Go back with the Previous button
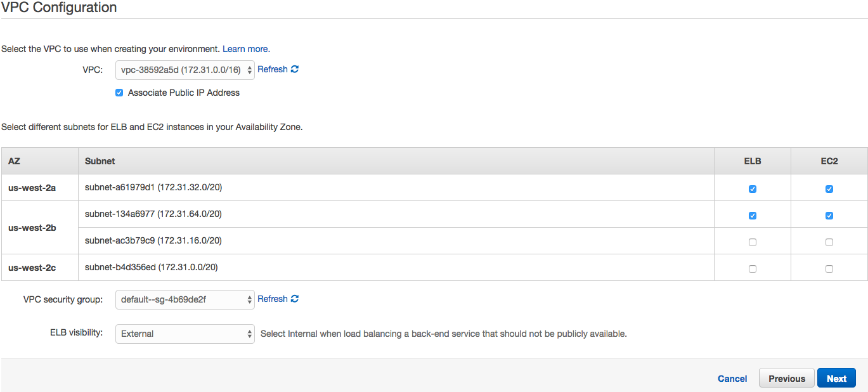Viewport: 868px width, 392px height. (786, 379)
